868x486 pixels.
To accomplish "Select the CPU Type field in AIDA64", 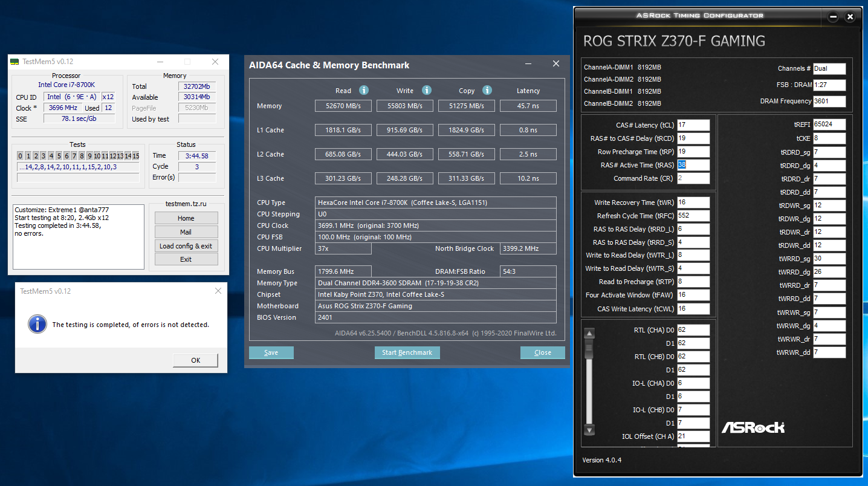I will click(436, 202).
